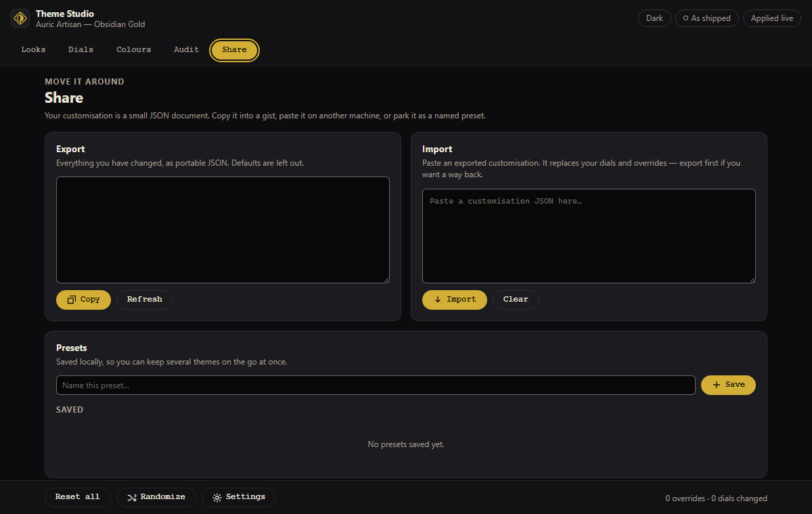Click the Presets section heading
This screenshot has height=514, width=812.
point(72,348)
